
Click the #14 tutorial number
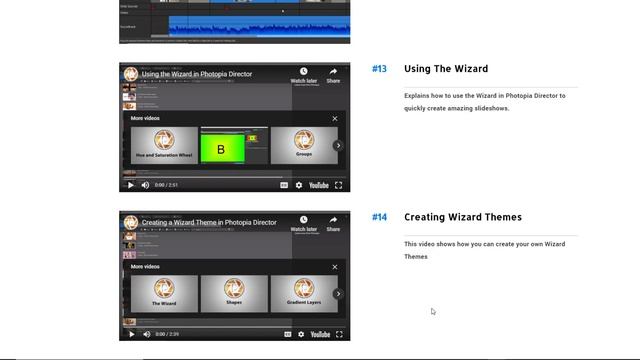click(x=379, y=217)
